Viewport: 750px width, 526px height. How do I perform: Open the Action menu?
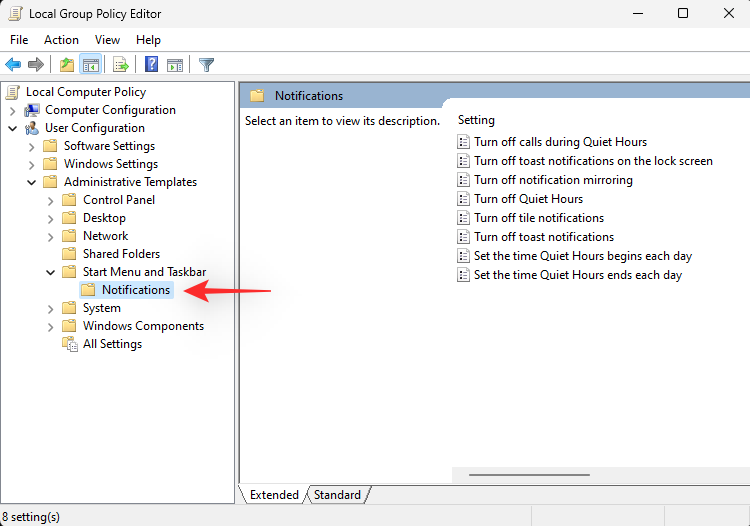tap(61, 40)
